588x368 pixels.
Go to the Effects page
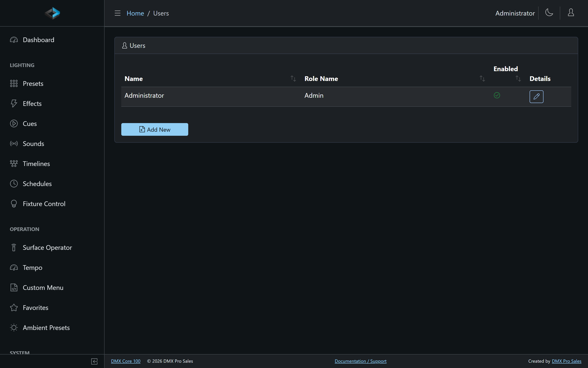pyautogui.click(x=52, y=103)
